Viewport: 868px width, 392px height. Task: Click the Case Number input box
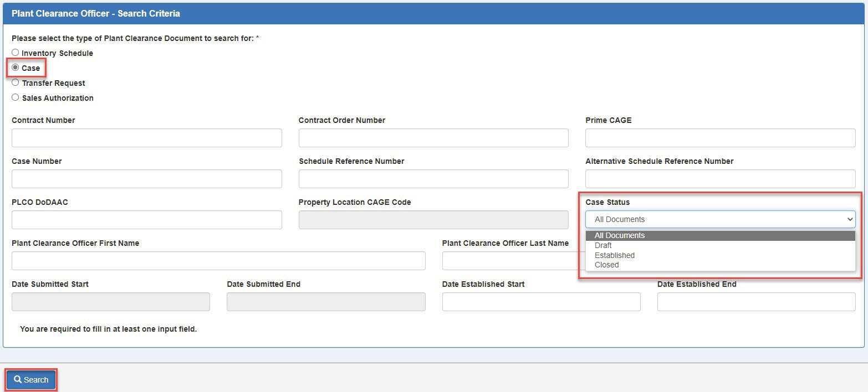(x=146, y=178)
